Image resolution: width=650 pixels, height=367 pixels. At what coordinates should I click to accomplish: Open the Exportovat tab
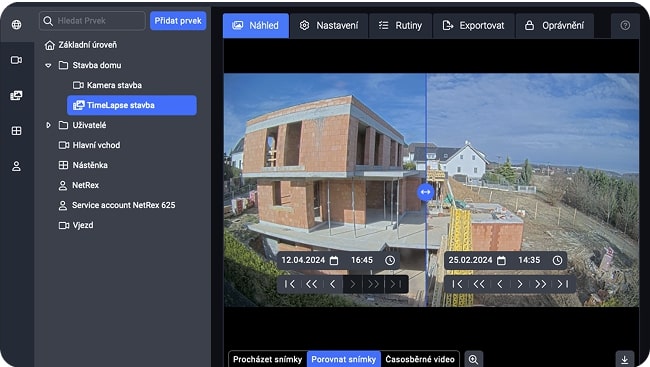(474, 25)
